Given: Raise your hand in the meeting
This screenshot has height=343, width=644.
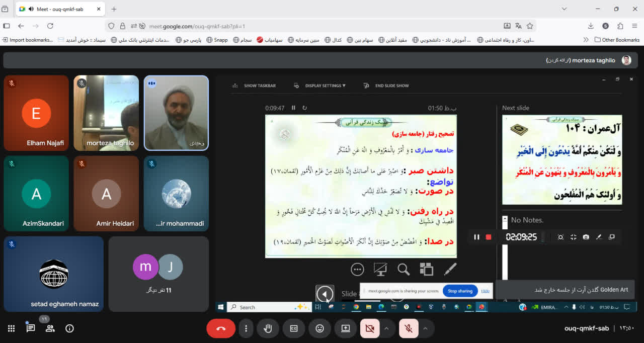Looking at the screenshot, I should click(x=268, y=328).
